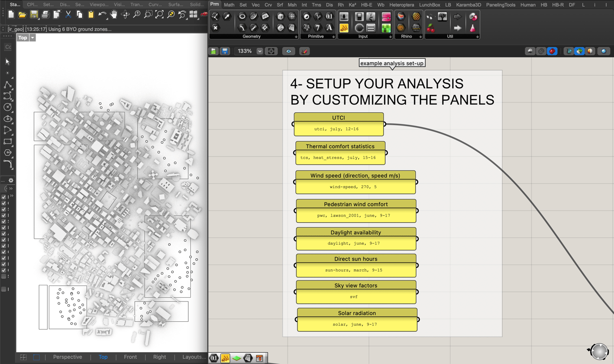This screenshot has width=614, height=364.
Task: Choose the Rectangle tool in the sidebar
Action: pos(8,141)
